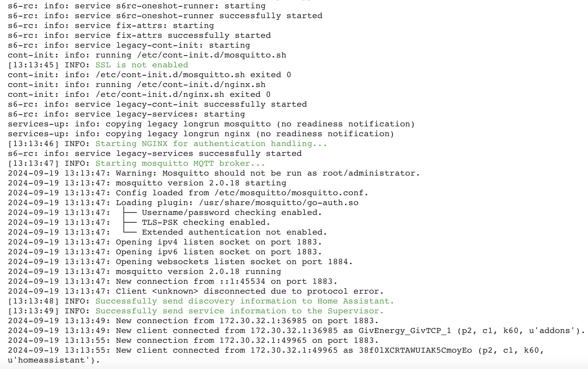This screenshot has width=588, height=369.
Task: Click 'Successfully send discovery information' message
Action: pos(245,301)
